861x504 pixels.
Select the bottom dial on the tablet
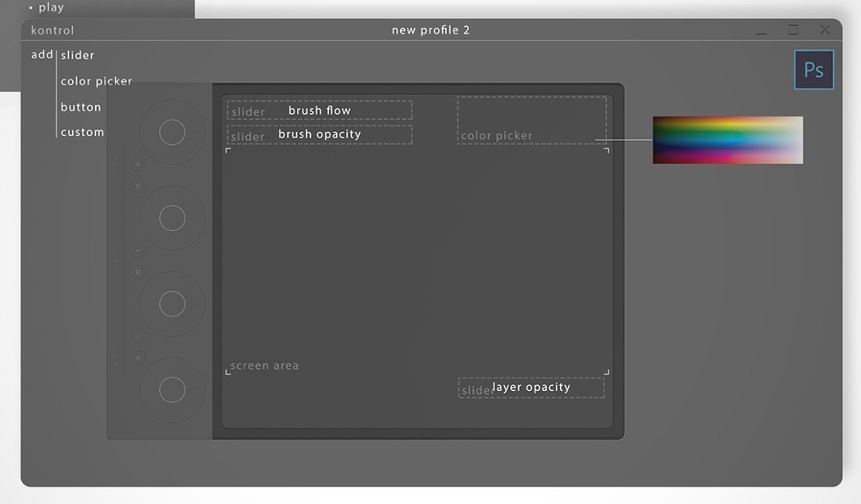[x=172, y=390]
